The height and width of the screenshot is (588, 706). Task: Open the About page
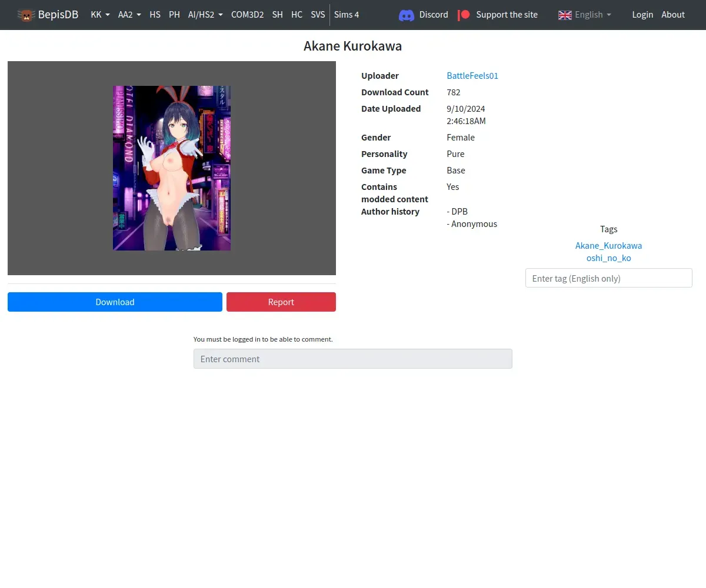[x=673, y=15]
